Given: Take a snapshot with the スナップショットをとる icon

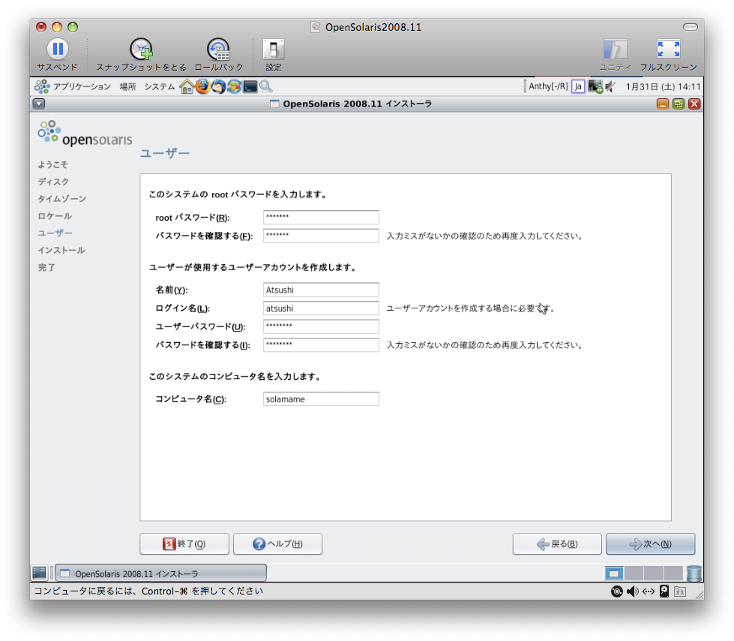Looking at the screenshot, I should pyautogui.click(x=141, y=49).
